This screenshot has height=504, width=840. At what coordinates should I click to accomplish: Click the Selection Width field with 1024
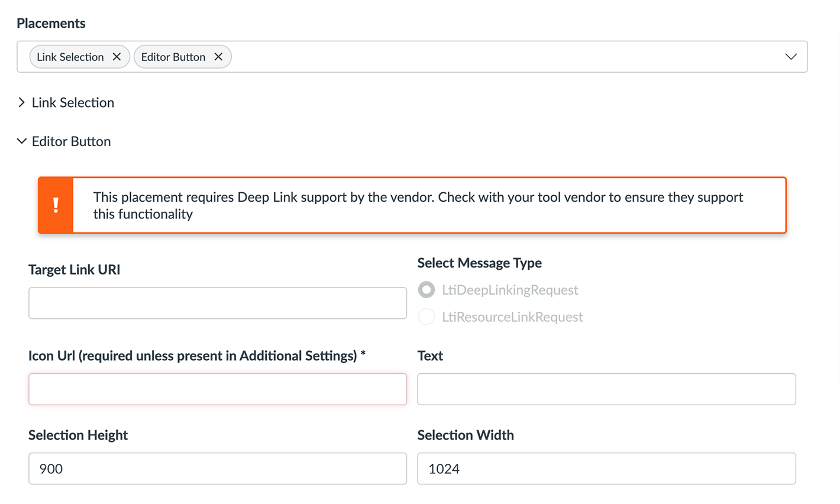(606, 469)
